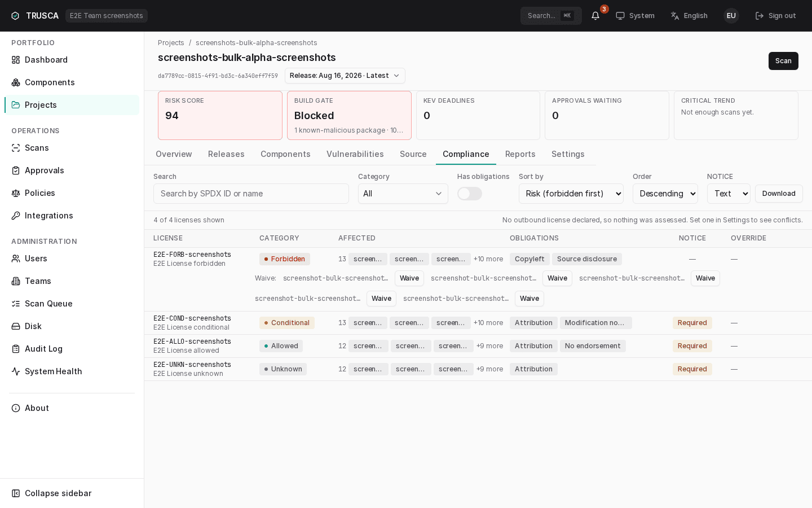Click +10 more in E2E-FORB row

488,259
